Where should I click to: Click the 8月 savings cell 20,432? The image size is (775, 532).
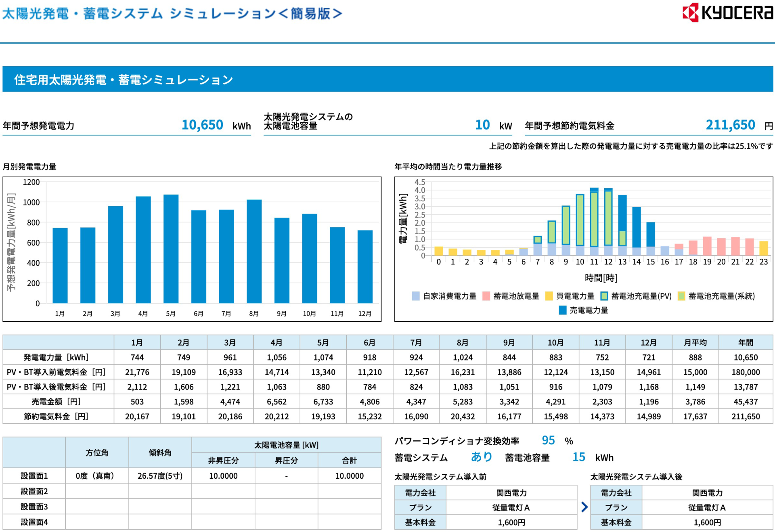tap(463, 416)
